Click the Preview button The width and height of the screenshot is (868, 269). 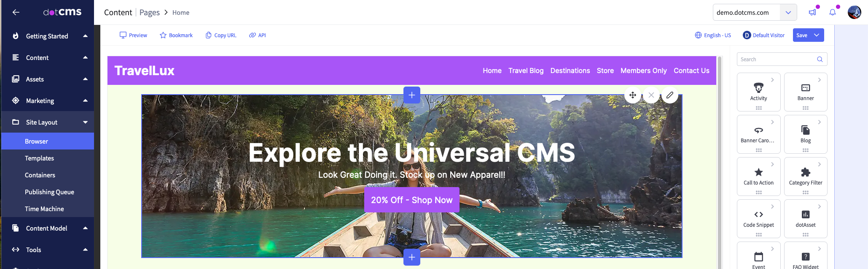[x=133, y=35]
